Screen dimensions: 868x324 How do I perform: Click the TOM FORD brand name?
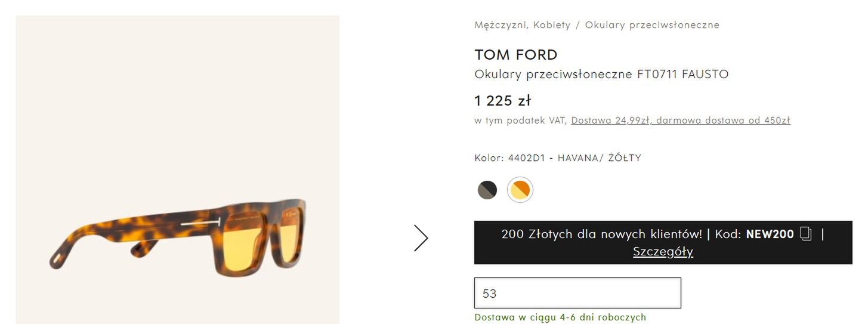(516, 55)
